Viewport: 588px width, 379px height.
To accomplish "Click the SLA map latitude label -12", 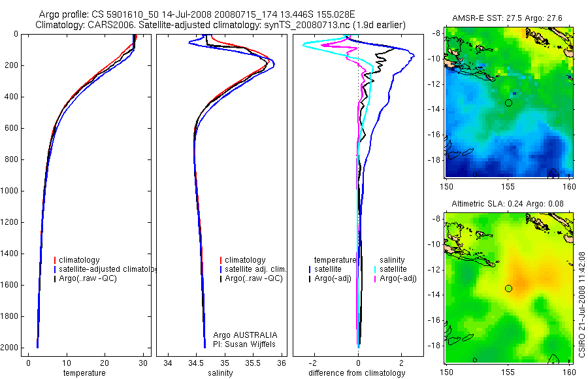I will tap(434, 270).
